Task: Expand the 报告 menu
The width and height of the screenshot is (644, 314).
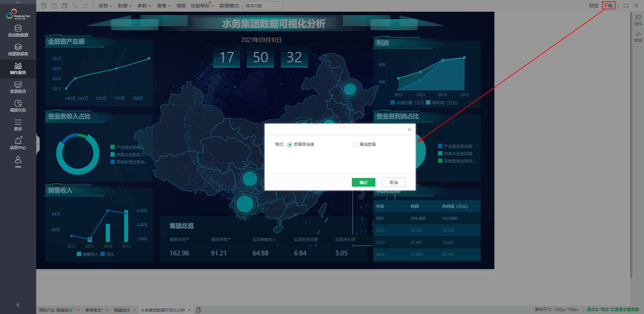Action: coord(105,6)
